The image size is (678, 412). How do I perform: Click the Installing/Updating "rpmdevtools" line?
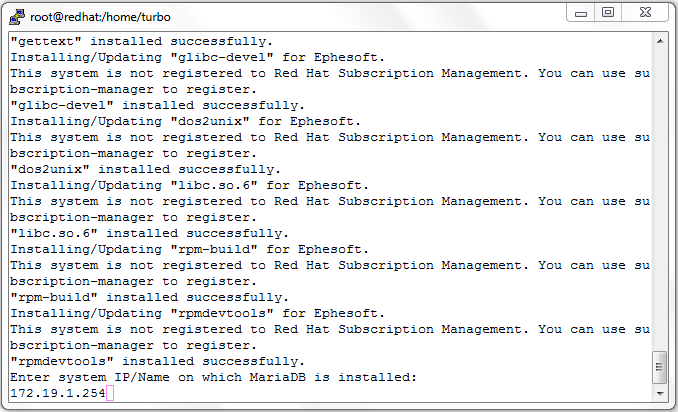197,313
